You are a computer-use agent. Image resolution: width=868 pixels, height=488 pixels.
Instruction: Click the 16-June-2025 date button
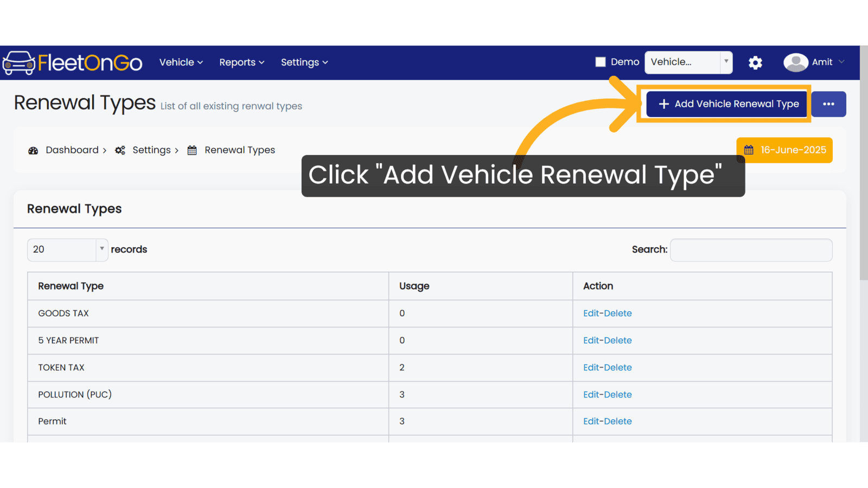(784, 150)
